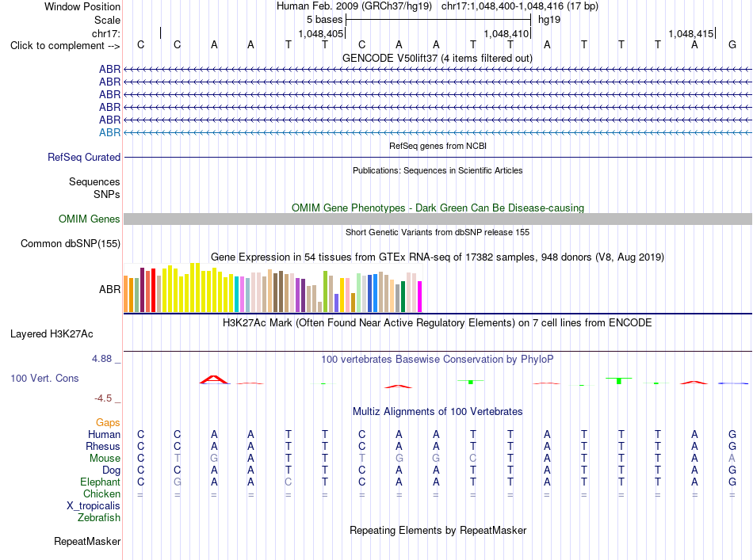Click the Human species label
This screenshot has width=753, height=560.
pyautogui.click(x=104, y=434)
